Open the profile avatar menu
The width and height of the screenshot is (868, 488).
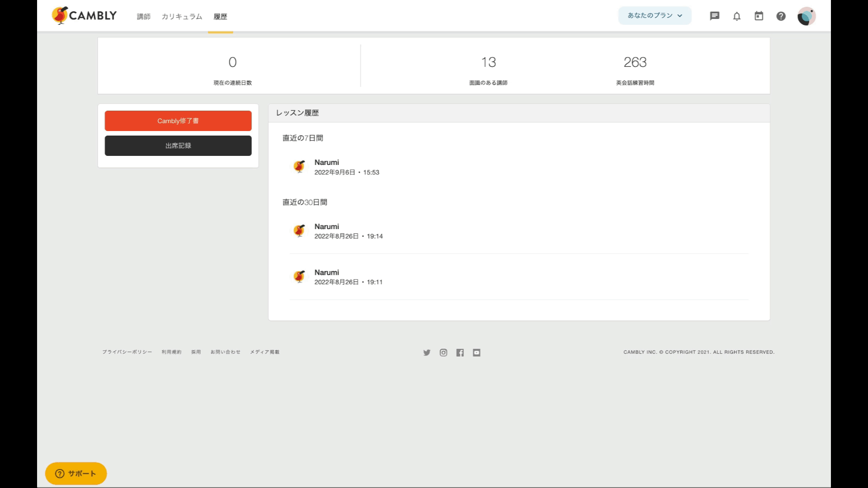click(806, 16)
